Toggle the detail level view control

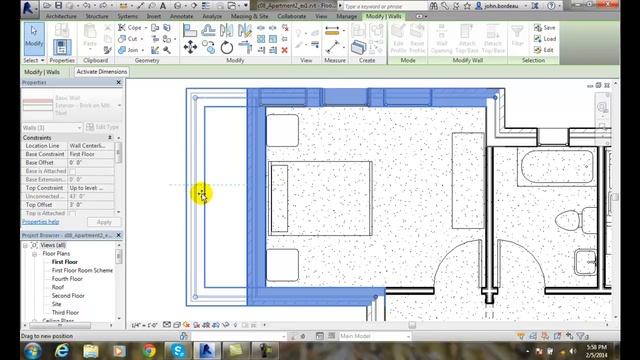[167, 325]
